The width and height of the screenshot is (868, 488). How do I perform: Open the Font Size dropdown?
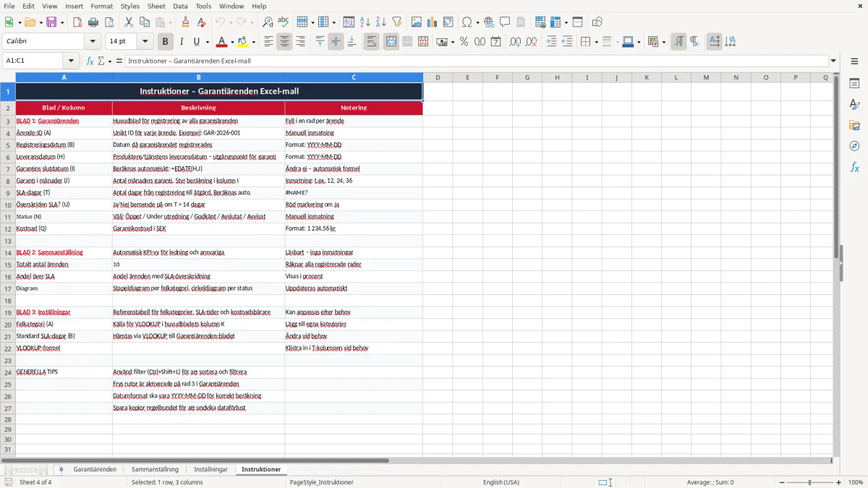145,42
